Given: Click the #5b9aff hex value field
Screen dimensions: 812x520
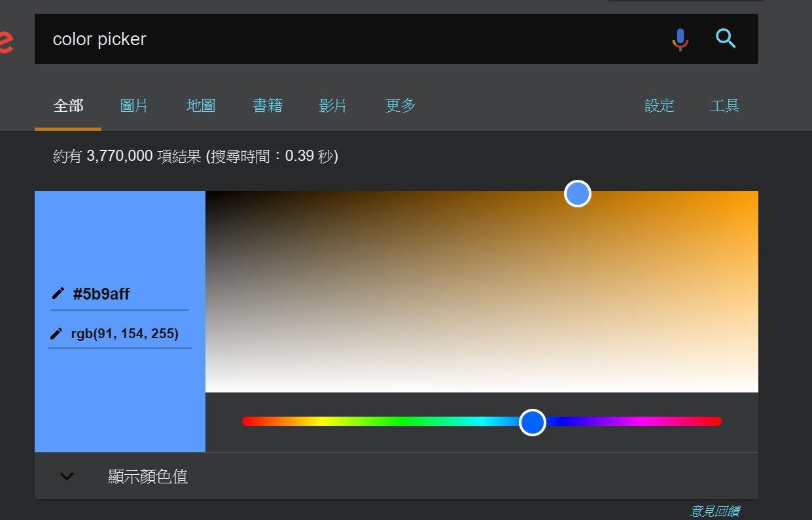Looking at the screenshot, I should 101,294.
